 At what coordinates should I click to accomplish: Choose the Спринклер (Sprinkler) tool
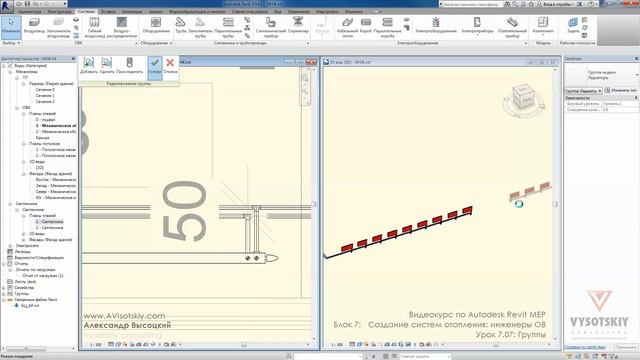point(298,25)
